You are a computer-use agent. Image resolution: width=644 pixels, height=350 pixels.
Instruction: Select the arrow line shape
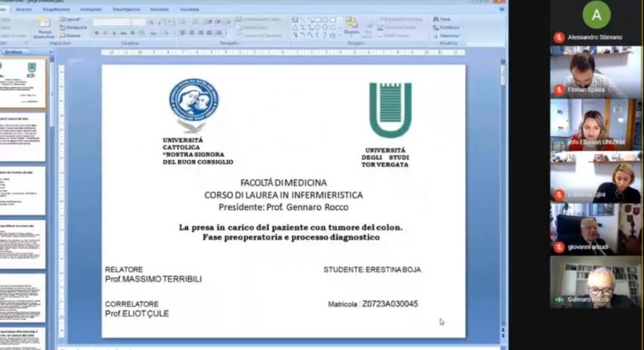pyautogui.click(x=310, y=19)
